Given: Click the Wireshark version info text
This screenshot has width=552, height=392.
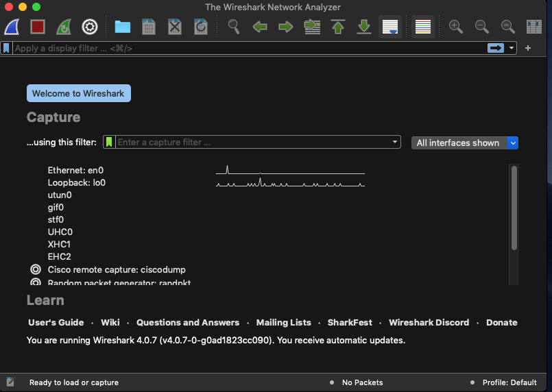Looking at the screenshot, I should tap(216, 341).
